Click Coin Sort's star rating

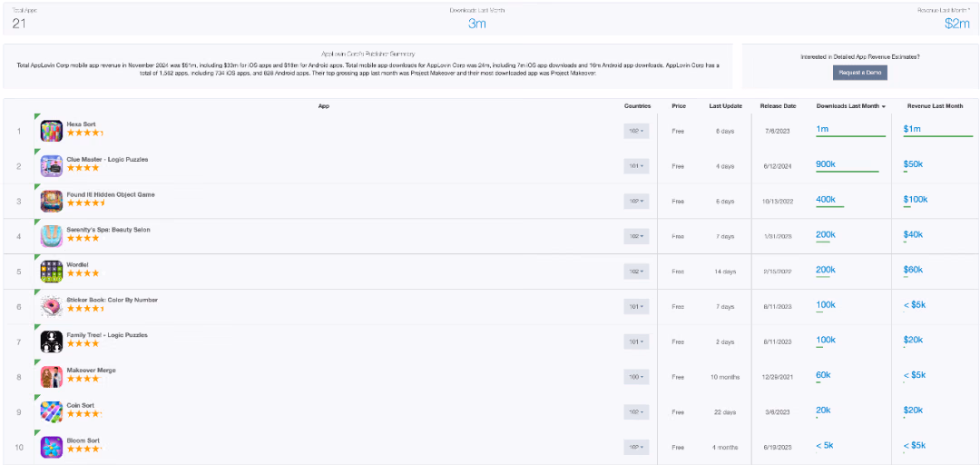click(85, 413)
